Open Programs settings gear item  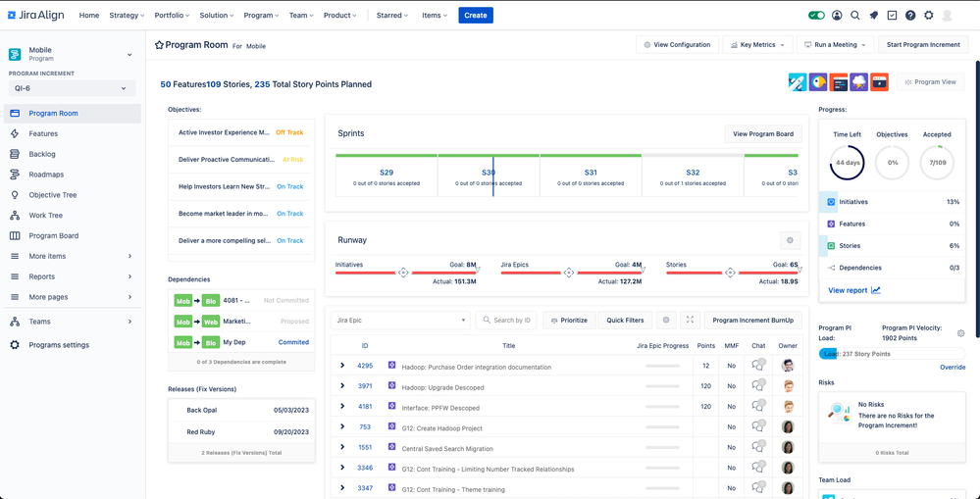click(59, 345)
